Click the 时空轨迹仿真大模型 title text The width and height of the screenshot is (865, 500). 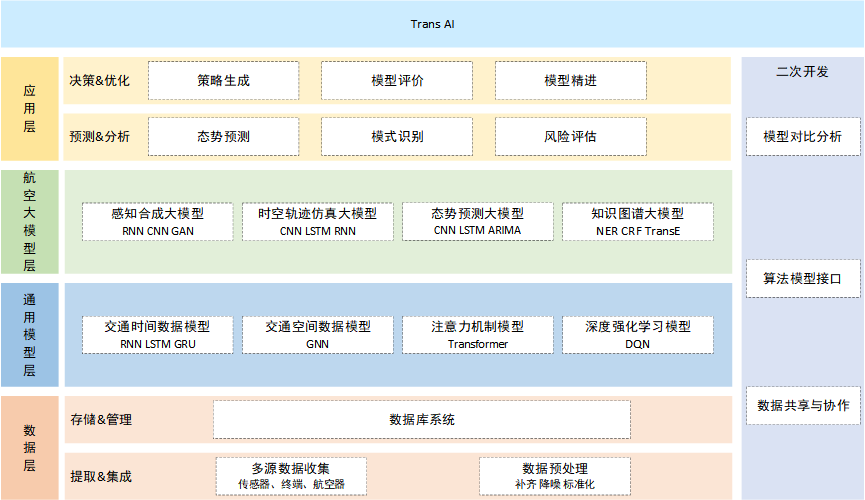[x=317, y=214]
